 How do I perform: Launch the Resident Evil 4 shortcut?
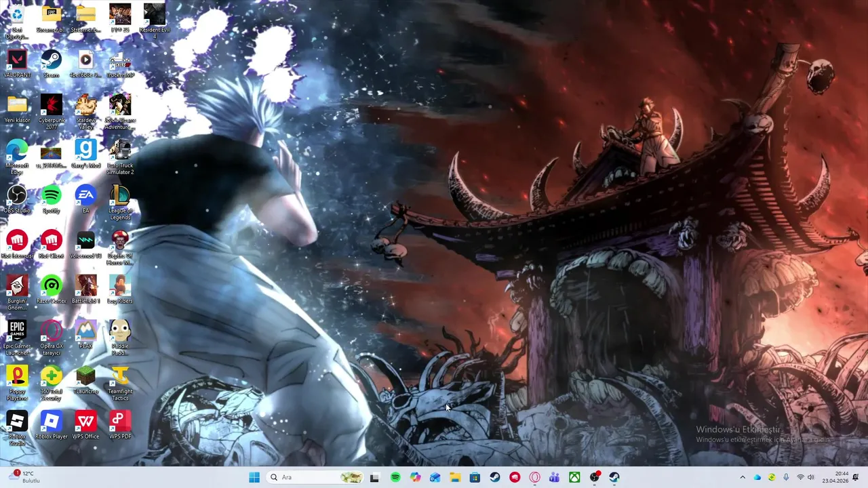point(154,20)
